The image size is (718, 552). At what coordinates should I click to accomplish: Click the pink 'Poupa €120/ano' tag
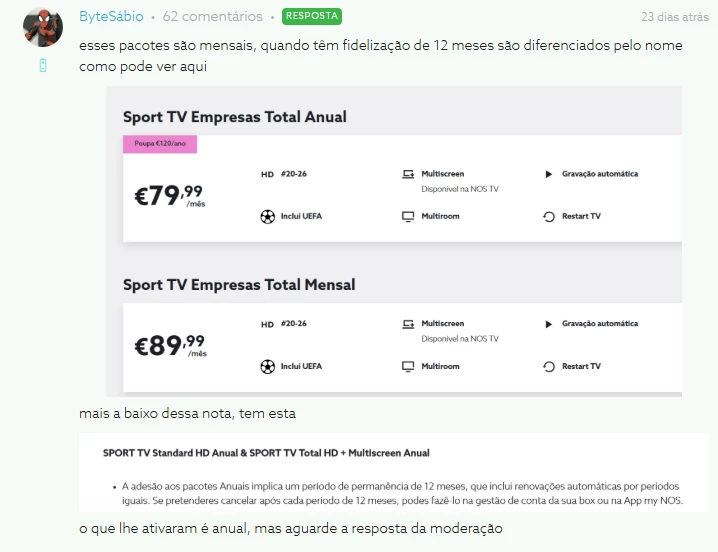click(160, 144)
